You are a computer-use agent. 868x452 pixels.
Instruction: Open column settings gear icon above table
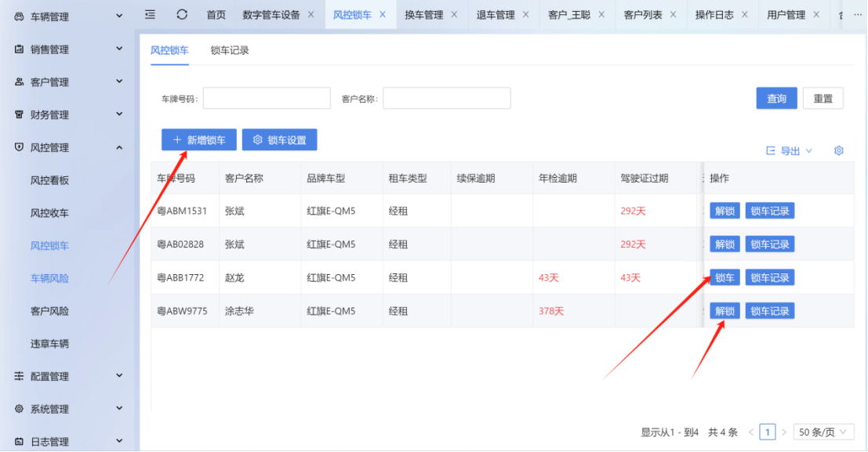(x=838, y=150)
